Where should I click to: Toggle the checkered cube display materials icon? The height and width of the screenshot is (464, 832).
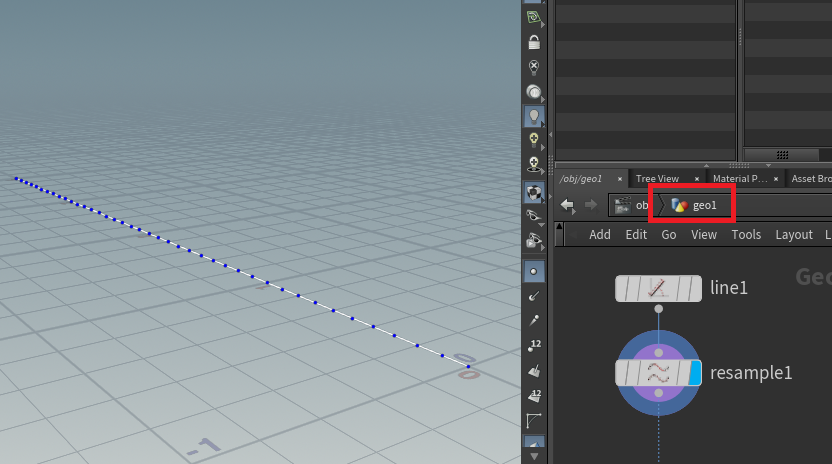[534, 193]
